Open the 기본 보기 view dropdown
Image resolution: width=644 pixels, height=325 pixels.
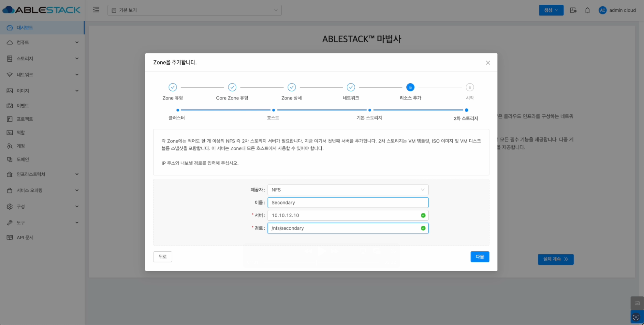[194, 10]
